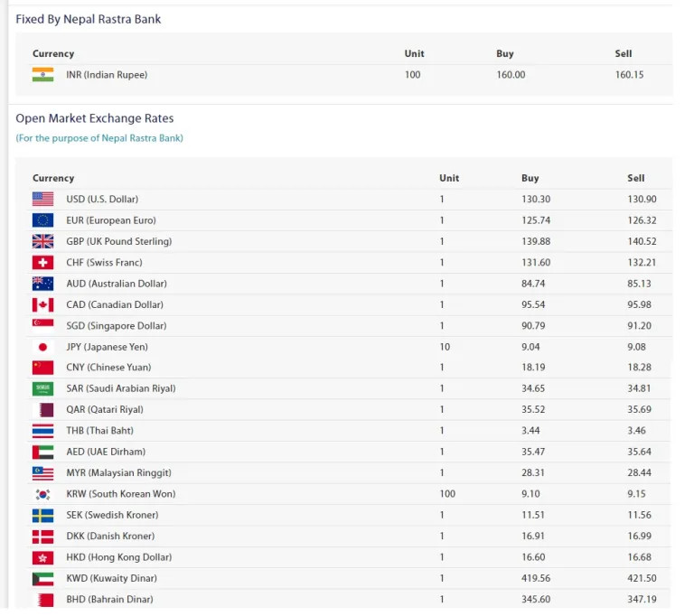
Task: Click the INR sell rate 160.15
Action: tap(629, 75)
